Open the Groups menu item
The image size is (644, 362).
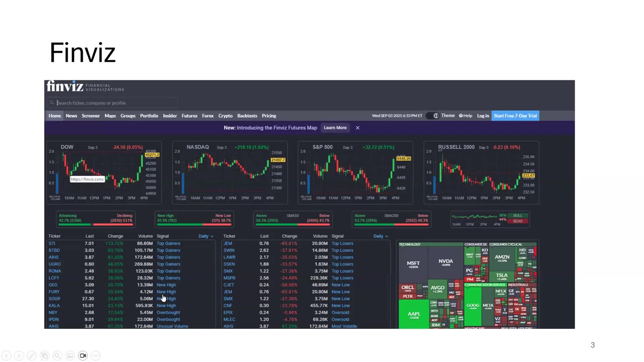(x=128, y=116)
